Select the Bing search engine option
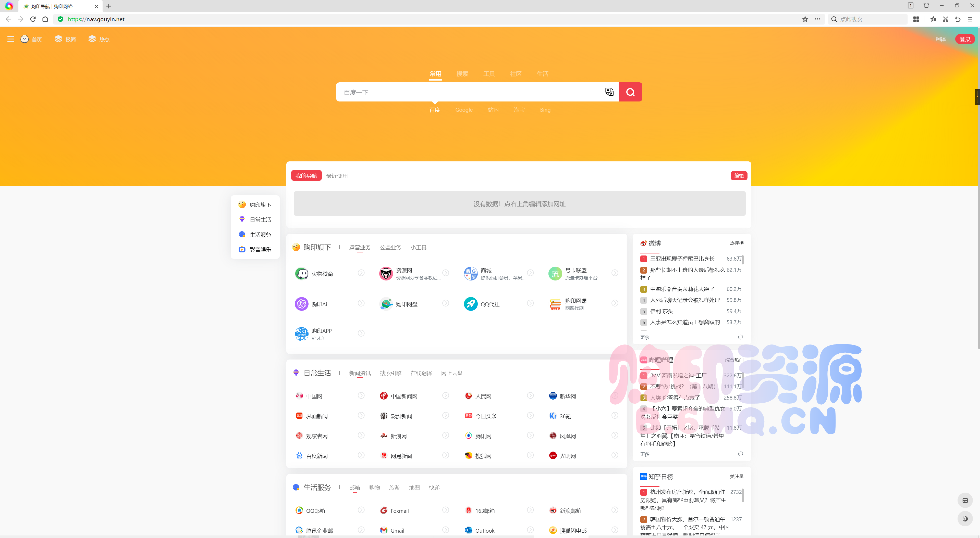Image resolution: width=980 pixels, height=538 pixels. tap(545, 110)
